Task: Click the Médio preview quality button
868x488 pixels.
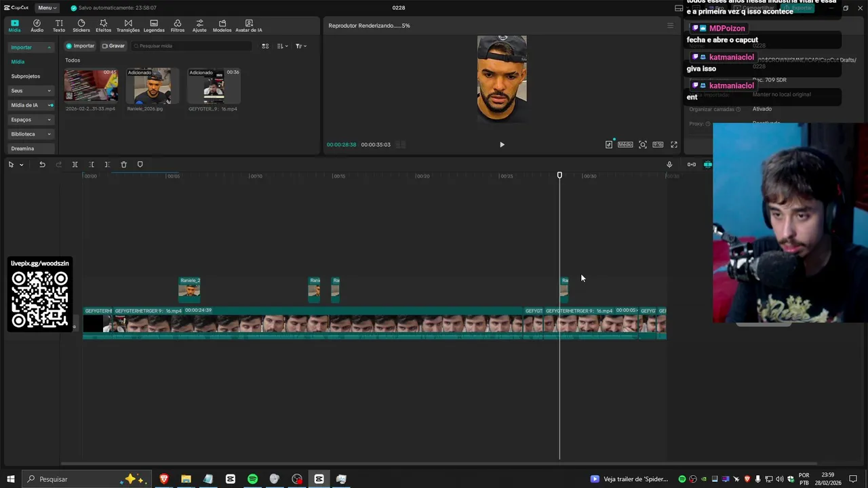Action: (x=625, y=144)
